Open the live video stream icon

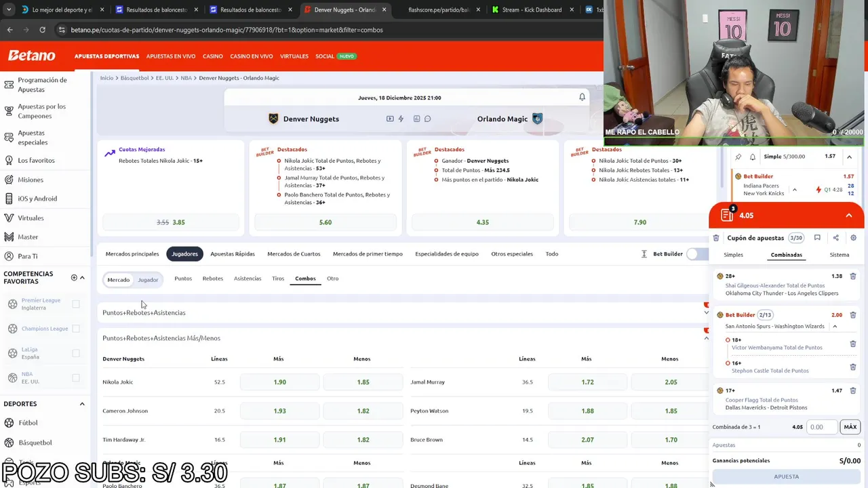point(390,119)
